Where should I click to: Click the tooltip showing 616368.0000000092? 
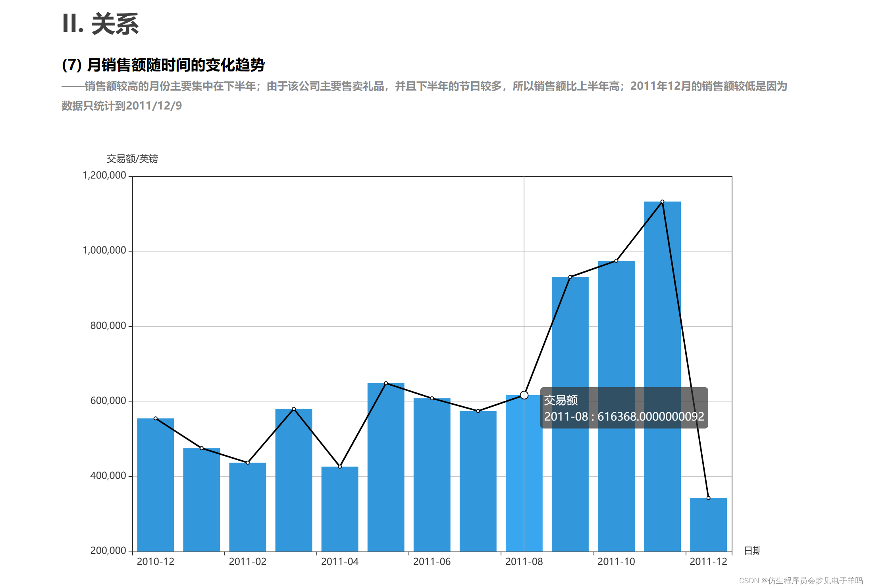click(624, 408)
